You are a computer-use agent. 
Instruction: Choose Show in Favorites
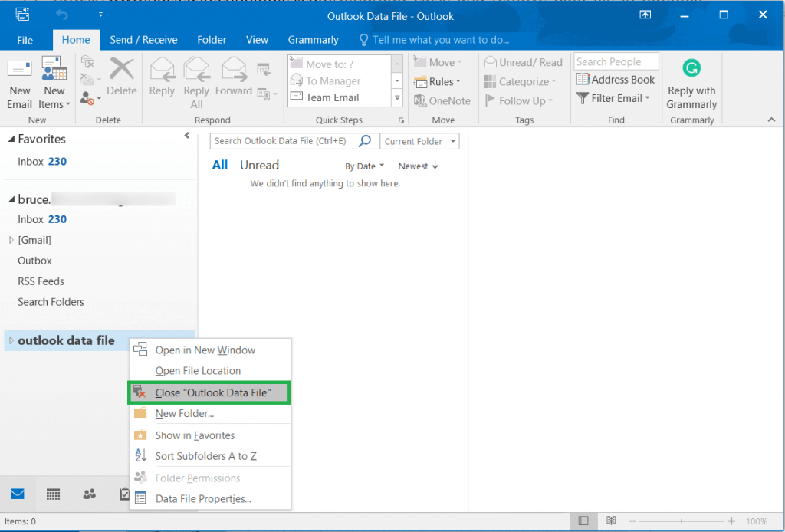(211, 435)
